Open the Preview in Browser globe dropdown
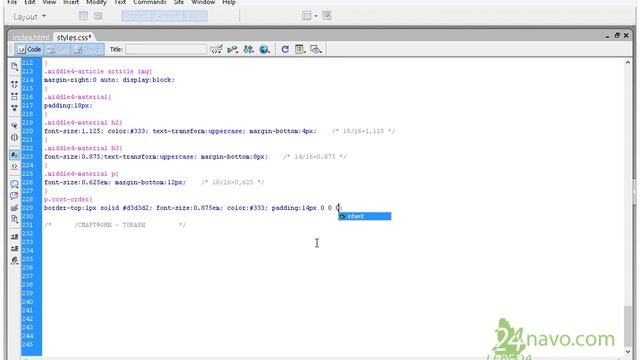This screenshot has width=640, height=360. coord(264,49)
